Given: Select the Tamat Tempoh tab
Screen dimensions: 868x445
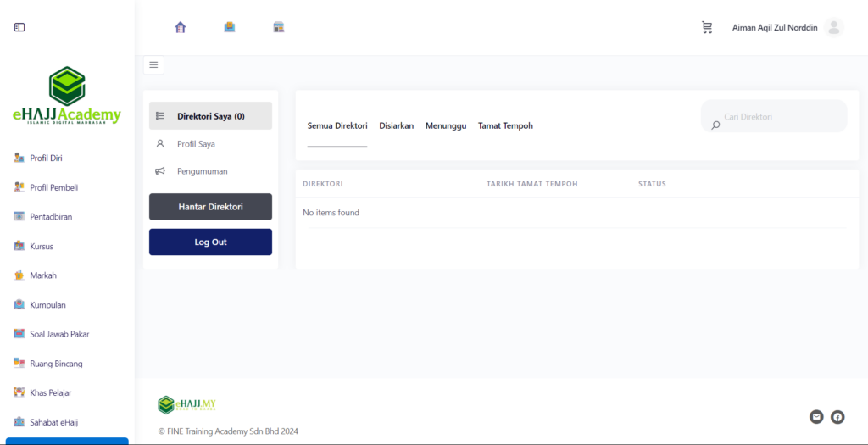Looking at the screenshot, I should click(x=505, y=125).
